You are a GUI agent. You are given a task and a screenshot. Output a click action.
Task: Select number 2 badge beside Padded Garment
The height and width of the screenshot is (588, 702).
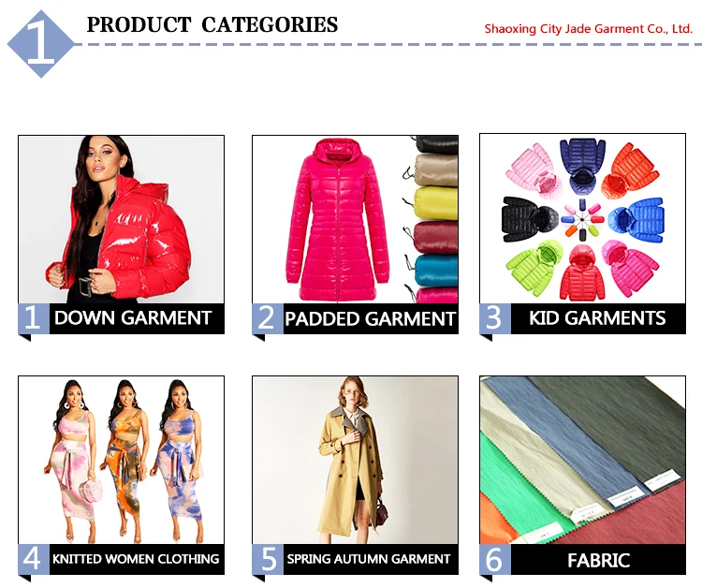point(268,318)
